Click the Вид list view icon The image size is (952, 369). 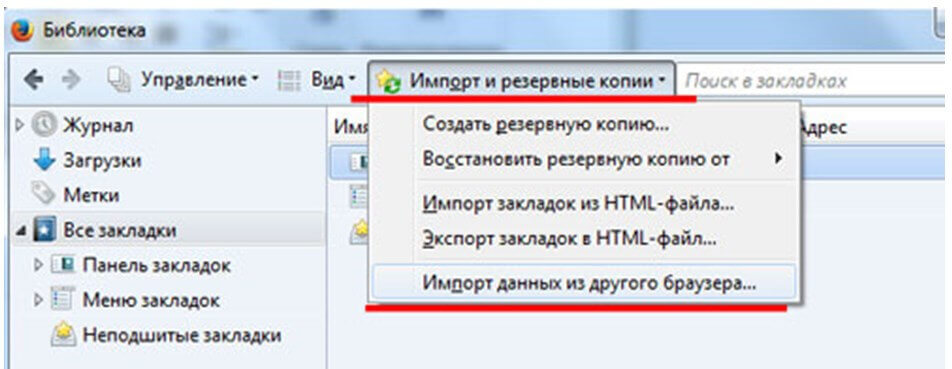click(290, 80)
